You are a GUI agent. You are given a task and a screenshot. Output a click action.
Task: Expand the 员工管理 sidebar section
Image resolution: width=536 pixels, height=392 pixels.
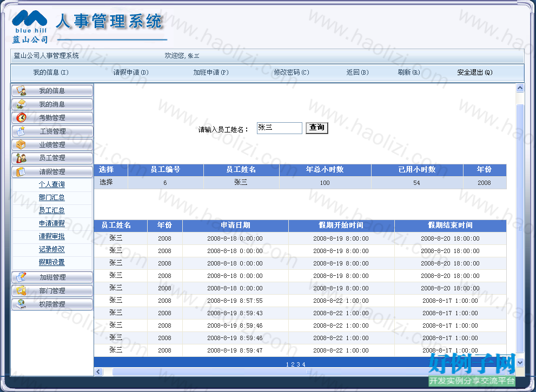pos(52,158)
